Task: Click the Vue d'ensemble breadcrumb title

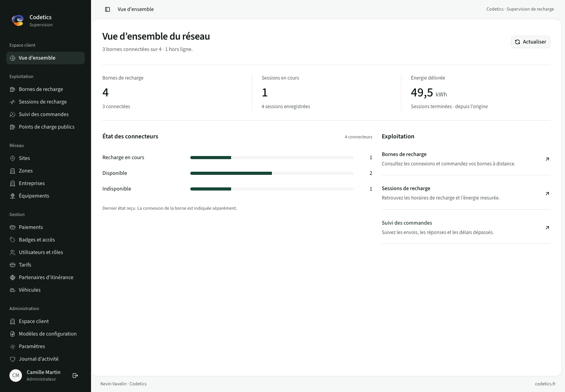Action: pos(136,9)
